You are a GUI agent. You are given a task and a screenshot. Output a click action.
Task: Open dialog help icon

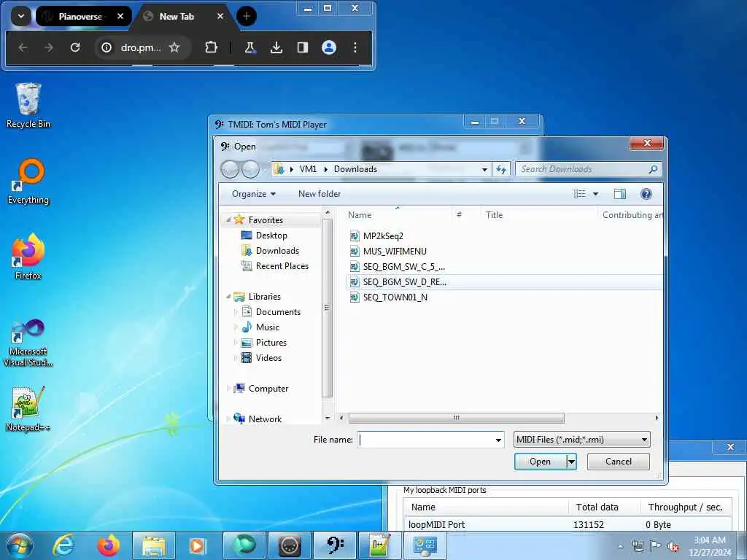point(646,194)
